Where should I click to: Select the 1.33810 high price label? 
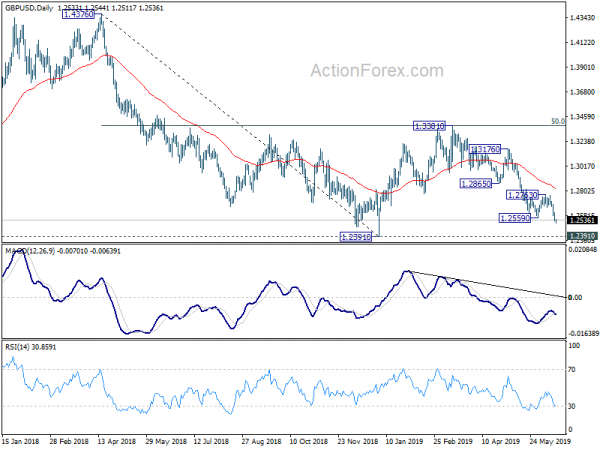point(429,126)
